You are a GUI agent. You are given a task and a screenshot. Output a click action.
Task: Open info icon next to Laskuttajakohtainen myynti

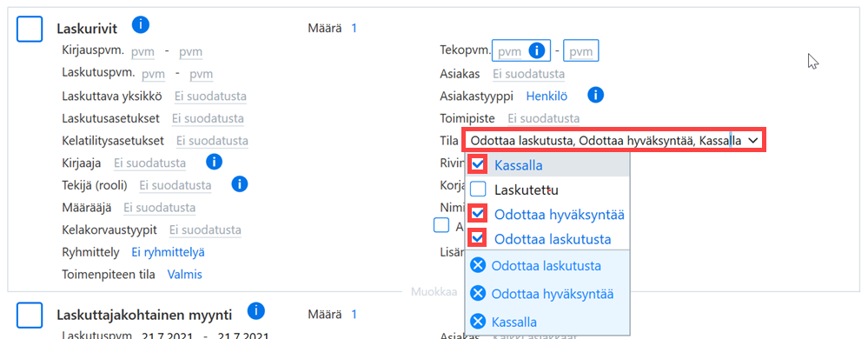[x=255, y=312]
